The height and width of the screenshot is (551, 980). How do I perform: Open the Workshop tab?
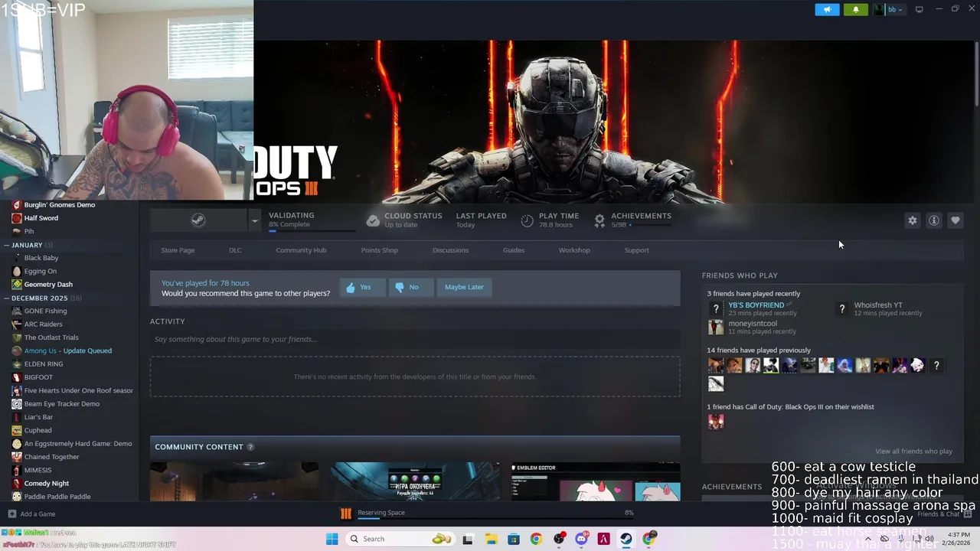pos(574,250)
